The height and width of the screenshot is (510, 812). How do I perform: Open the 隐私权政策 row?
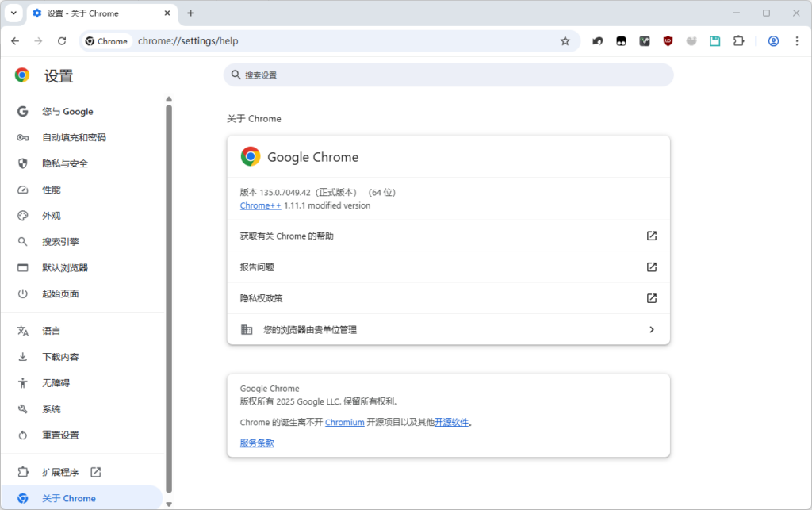tap(449, 298)
